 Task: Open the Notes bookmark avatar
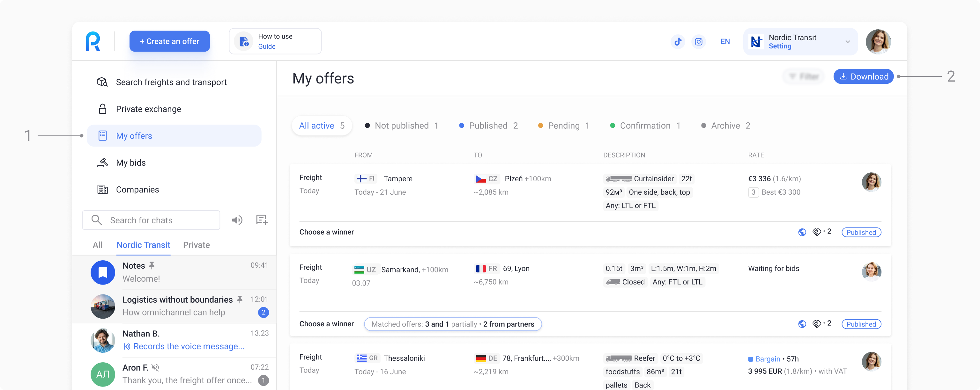pos(103,272)
